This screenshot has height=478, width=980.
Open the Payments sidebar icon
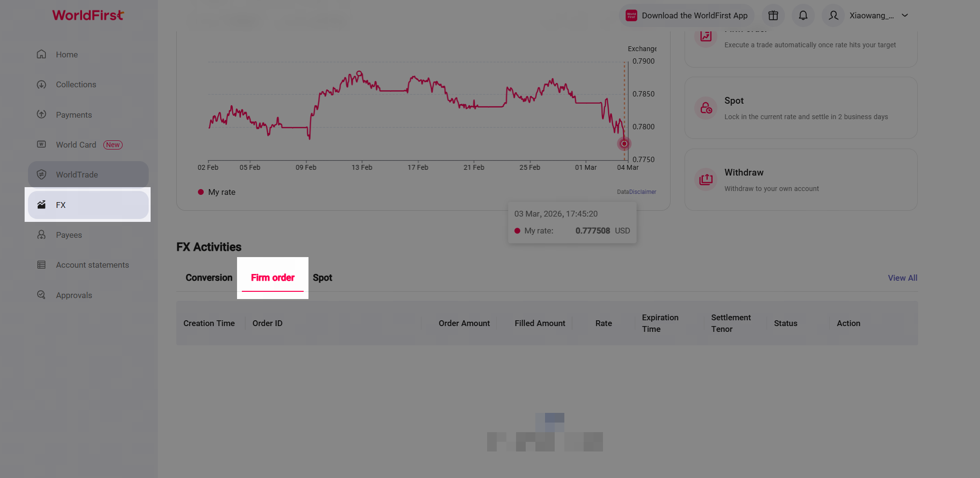pos(42,114)
